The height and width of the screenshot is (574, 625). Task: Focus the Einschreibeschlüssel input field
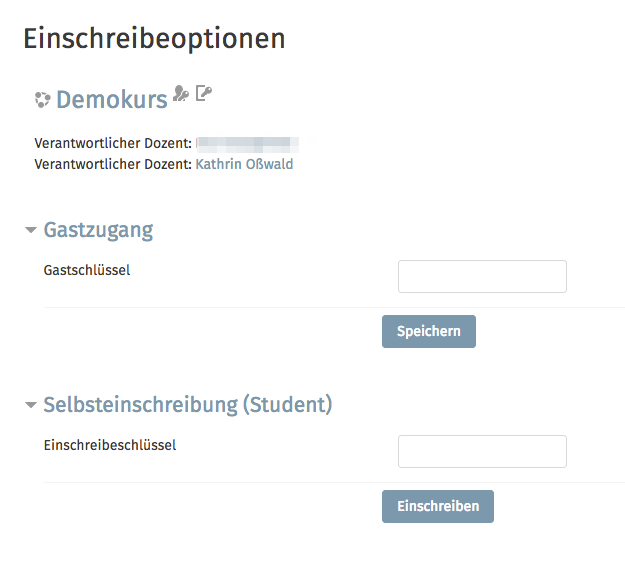482,451
